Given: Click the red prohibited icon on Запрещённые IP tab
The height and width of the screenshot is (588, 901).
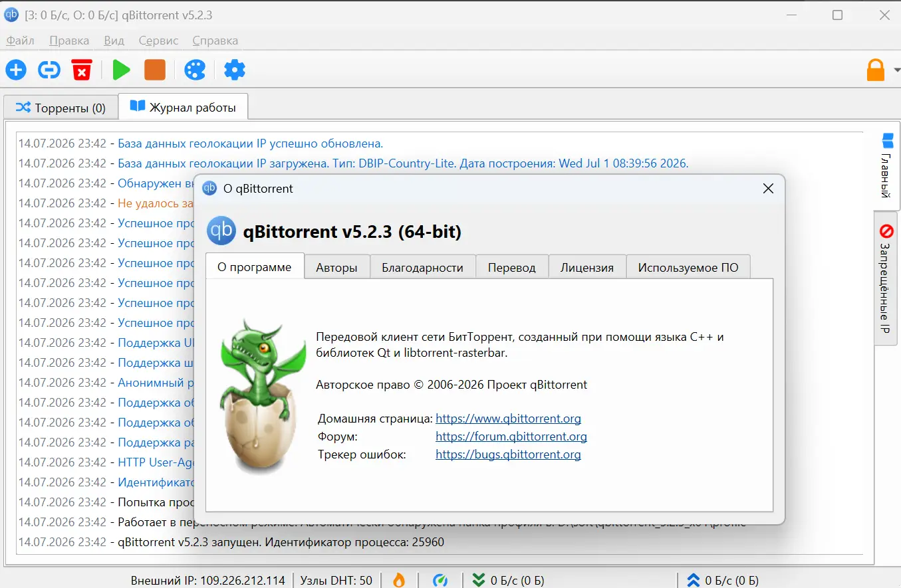Looking at the screenshot, I should click(x=886, y=231).
